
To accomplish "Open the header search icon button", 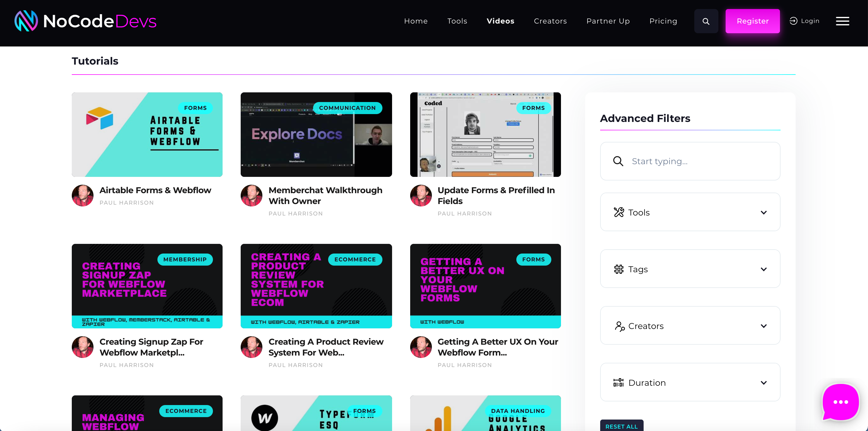I will [706, 21].
